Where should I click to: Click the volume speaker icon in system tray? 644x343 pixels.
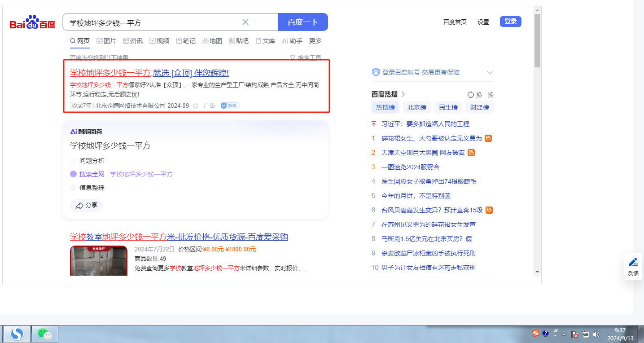[596, 334]
